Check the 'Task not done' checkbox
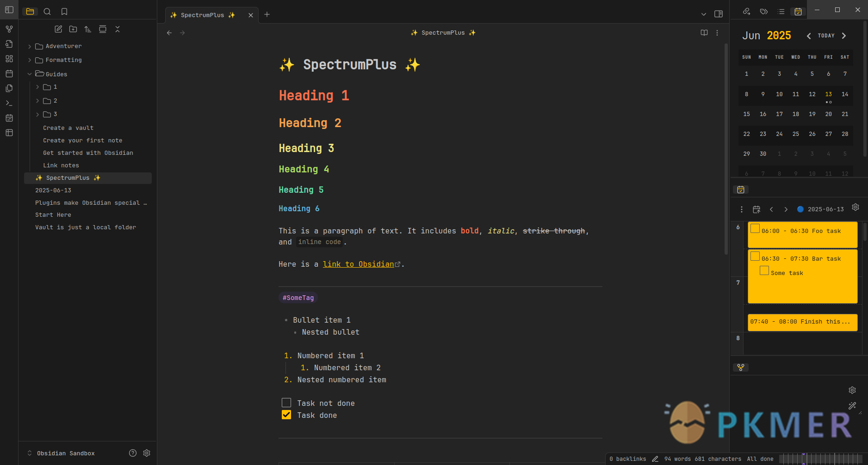868x465 pixels. click(286, 403)
